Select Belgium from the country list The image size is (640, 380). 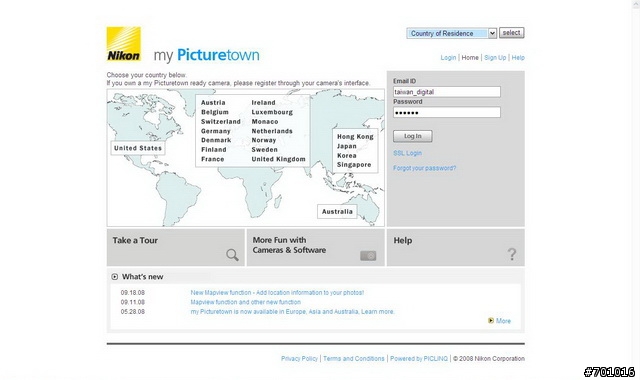pos(215,112)
